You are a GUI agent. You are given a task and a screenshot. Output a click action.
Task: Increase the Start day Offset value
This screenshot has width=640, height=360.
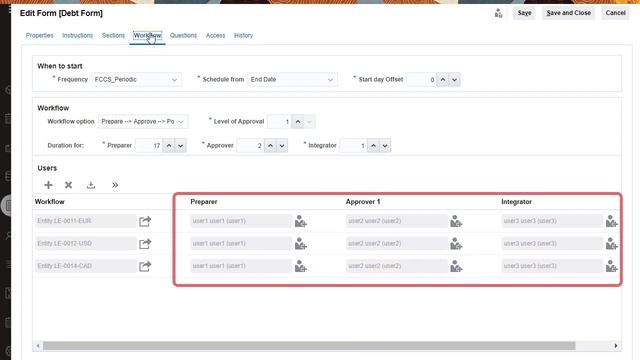click(x=443, y=80)
